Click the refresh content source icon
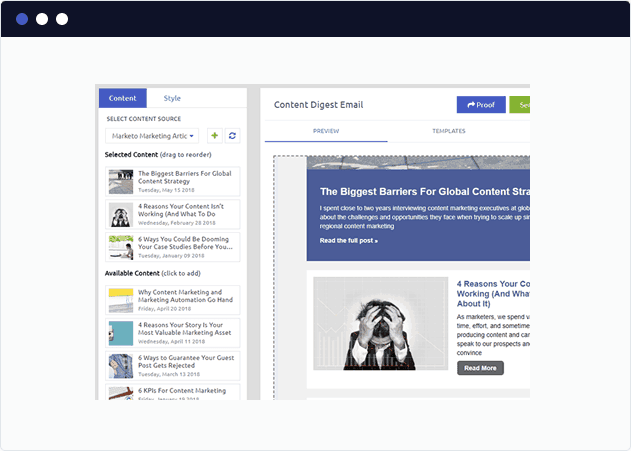Viewport: 631px width, 451px height. pyautogui.click(x=232, y=136)
